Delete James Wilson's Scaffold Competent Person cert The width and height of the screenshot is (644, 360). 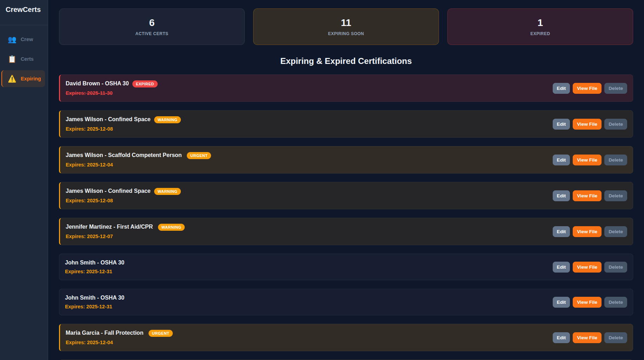click(x=615, y=160)
